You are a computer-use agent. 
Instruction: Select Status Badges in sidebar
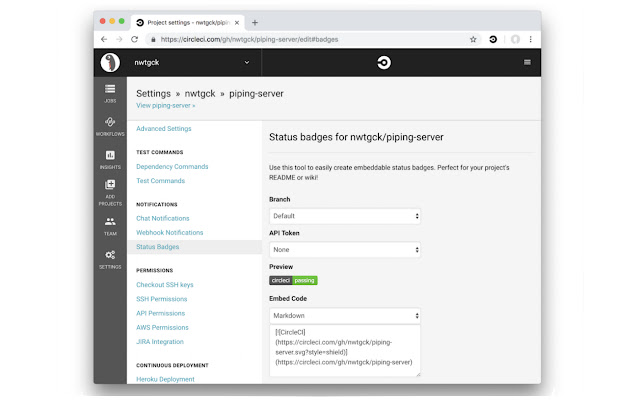[158, 247]
